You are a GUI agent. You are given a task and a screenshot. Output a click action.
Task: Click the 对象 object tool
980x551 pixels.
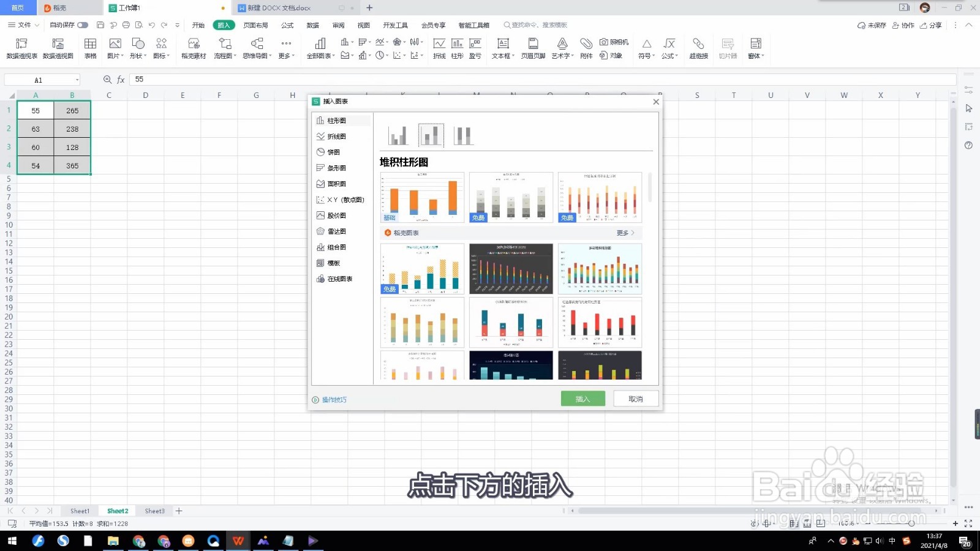tap(611, 55)
